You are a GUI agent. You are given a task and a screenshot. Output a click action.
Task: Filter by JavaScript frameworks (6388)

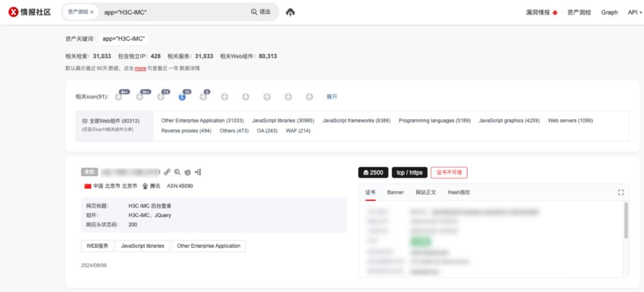(x=357, y=121)
